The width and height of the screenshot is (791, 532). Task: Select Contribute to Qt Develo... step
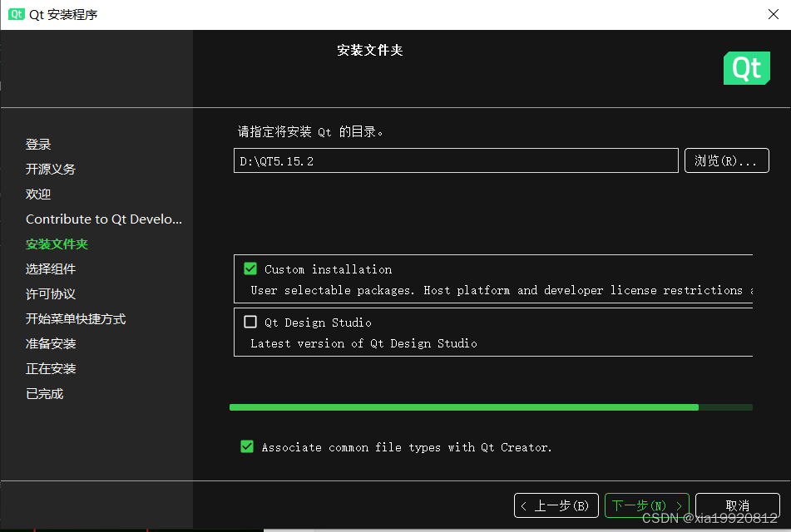pos(104,219)
